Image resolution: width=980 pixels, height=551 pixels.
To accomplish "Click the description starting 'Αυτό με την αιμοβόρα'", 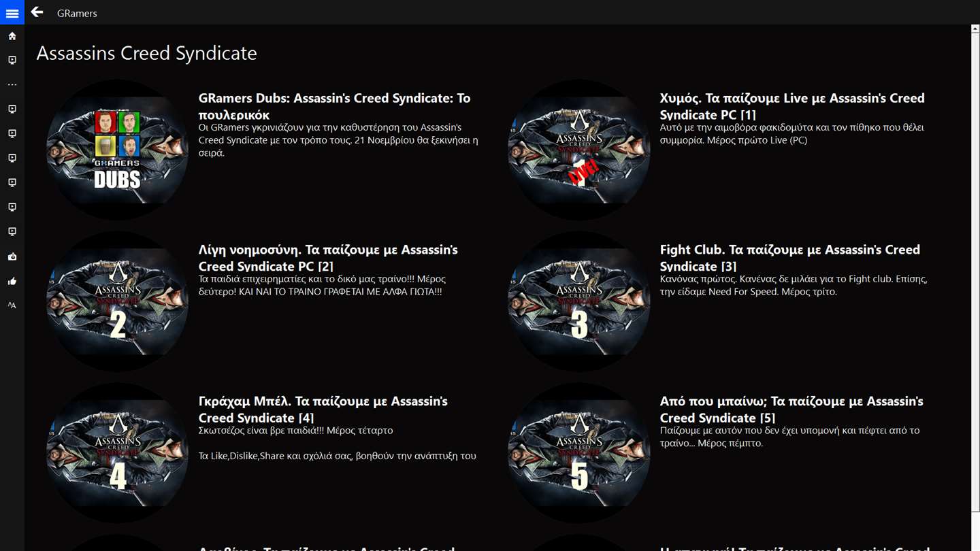I will [x=792, y=133].
